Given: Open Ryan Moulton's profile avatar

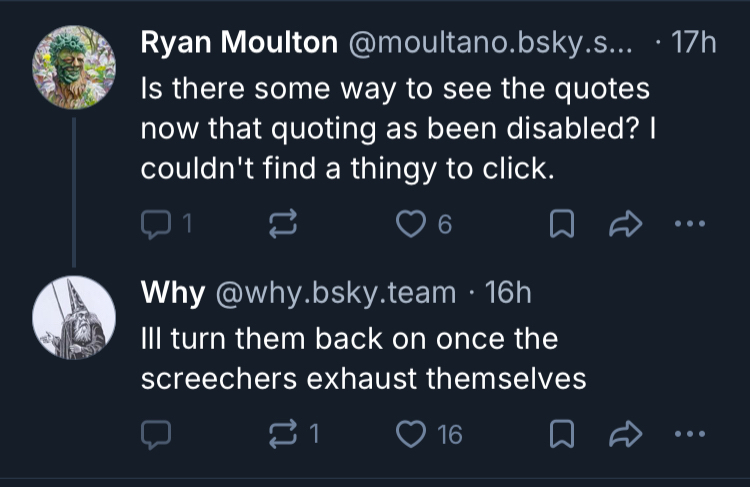Looking at the screenshot, I should 75,65.
